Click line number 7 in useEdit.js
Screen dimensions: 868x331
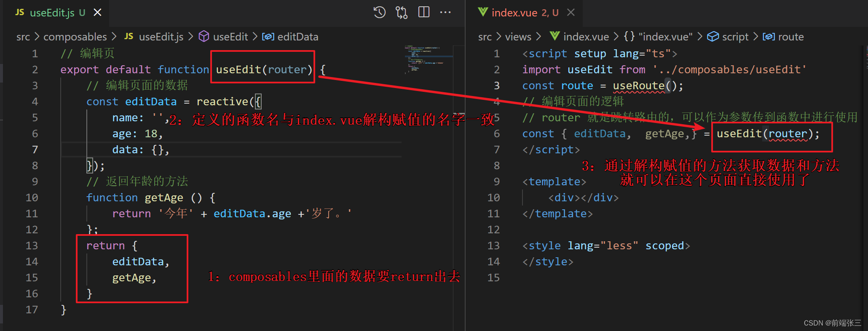coord(35,150)
